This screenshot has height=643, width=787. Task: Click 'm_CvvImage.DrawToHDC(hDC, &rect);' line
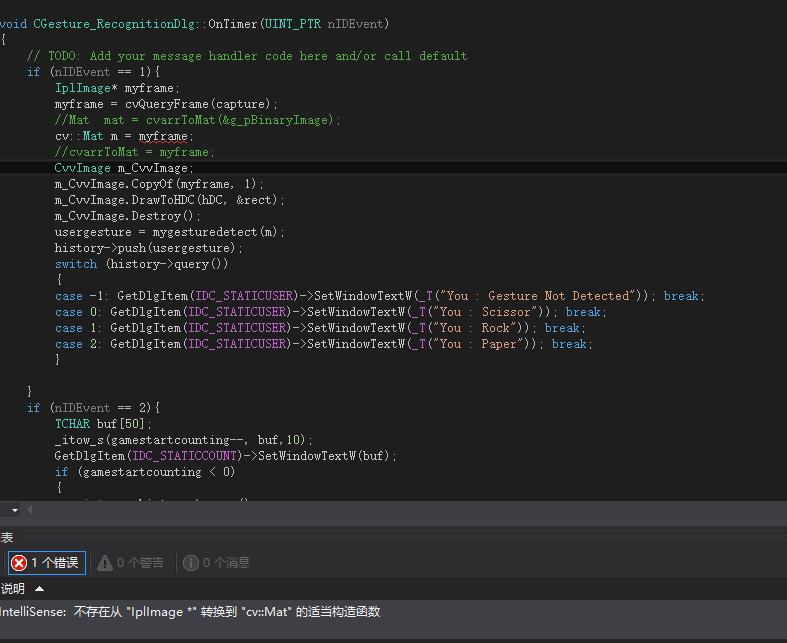coord(170,200)
